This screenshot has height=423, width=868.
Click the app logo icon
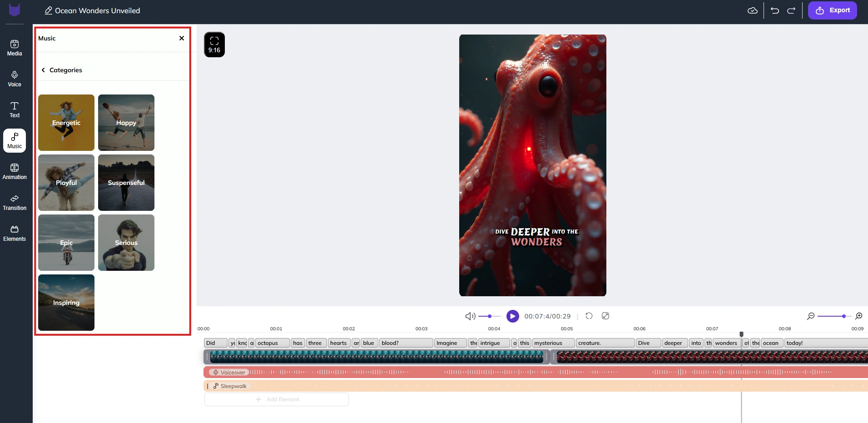pos(15,10)
